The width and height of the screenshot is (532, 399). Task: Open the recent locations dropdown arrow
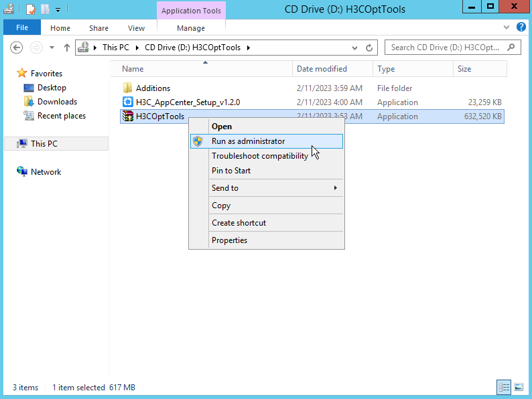click(52, 48)
